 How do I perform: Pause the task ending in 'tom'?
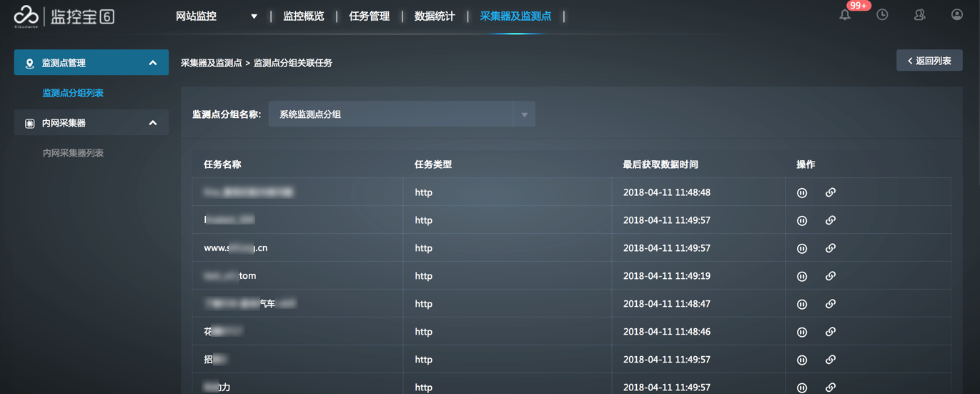coord(802,276)
